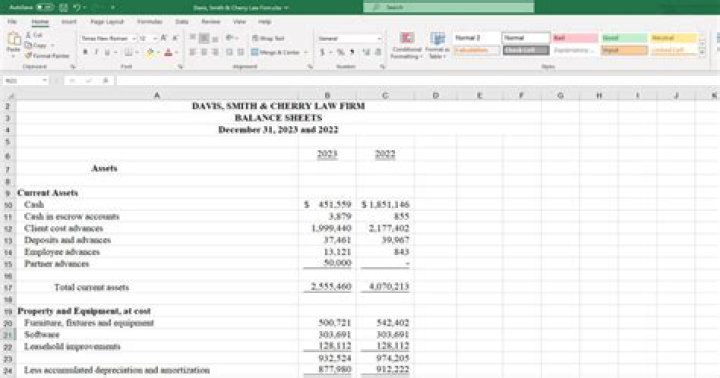The image size is (720, 378).
Task: Open the Paste options arrow
Action: click(x=14, y=56)
